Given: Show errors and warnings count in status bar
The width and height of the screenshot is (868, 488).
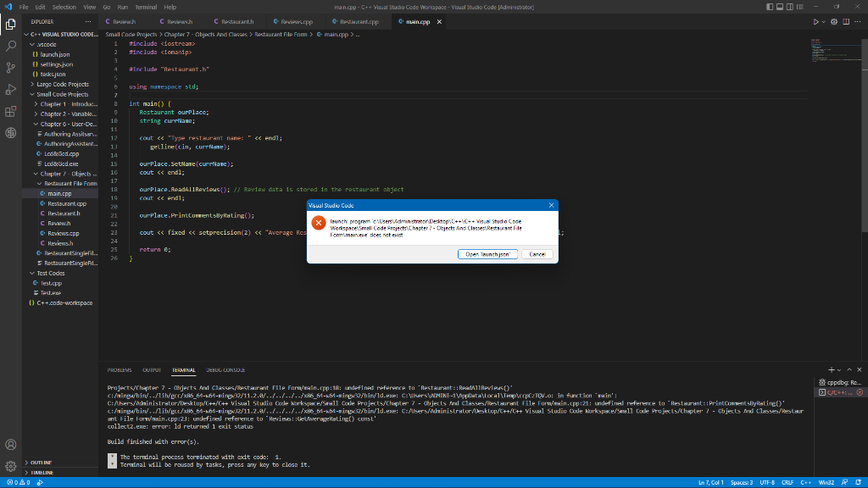Looking at the screenshot, I should 19,482.
